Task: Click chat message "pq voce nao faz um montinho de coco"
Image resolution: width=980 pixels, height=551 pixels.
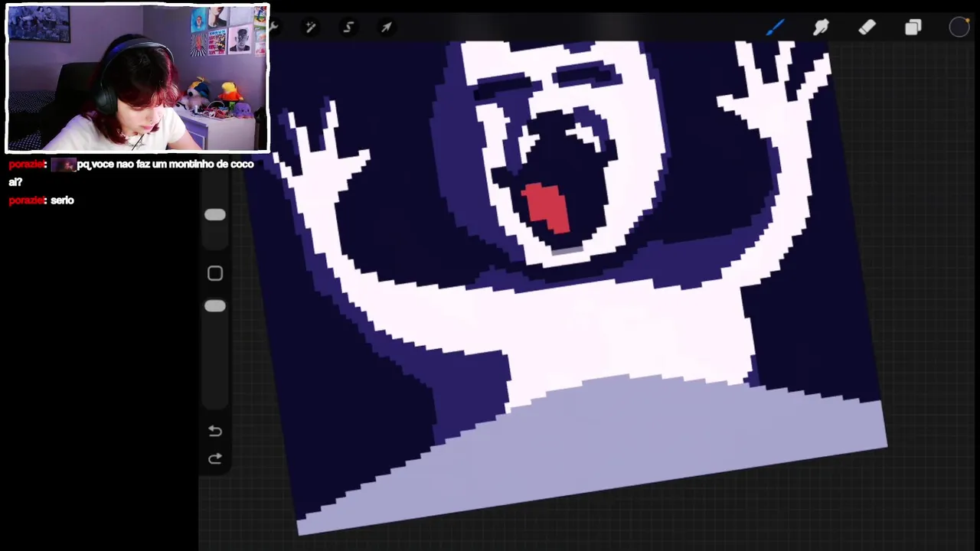Action: 165,165
